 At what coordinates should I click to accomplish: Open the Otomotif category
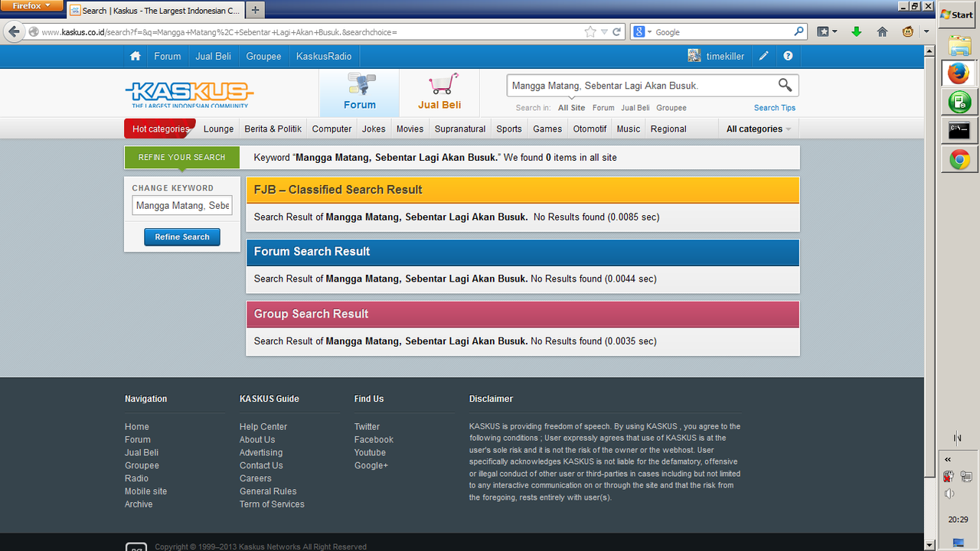[x=590, y=129]
